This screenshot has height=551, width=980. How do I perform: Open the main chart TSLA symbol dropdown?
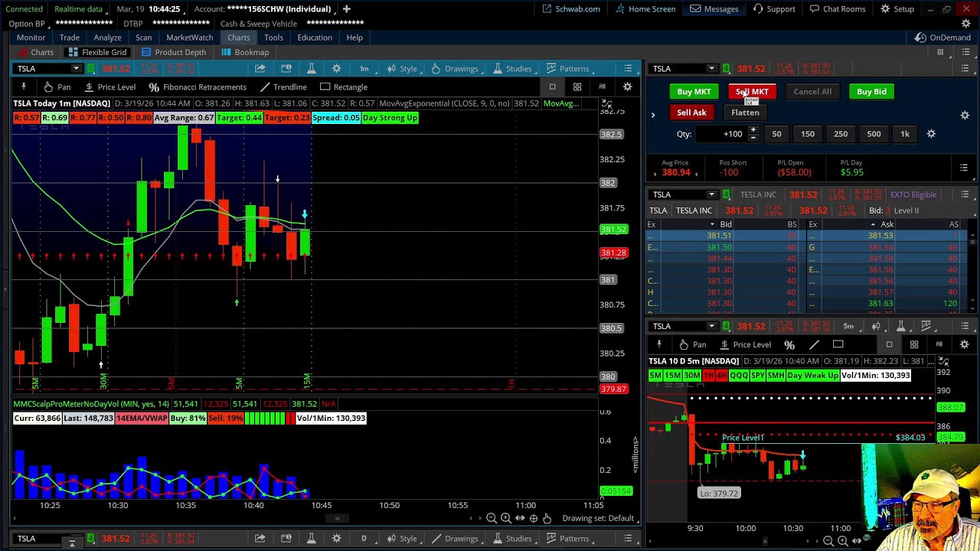75,69
